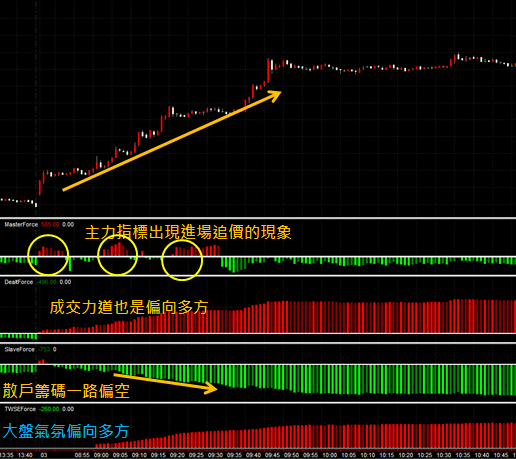Click the 0.00 value next to MasterForce
The image size is (516, 459).
click(x=68, y=225)
